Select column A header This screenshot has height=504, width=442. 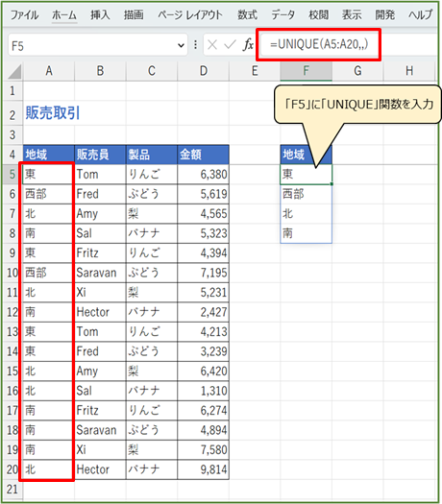49,71
